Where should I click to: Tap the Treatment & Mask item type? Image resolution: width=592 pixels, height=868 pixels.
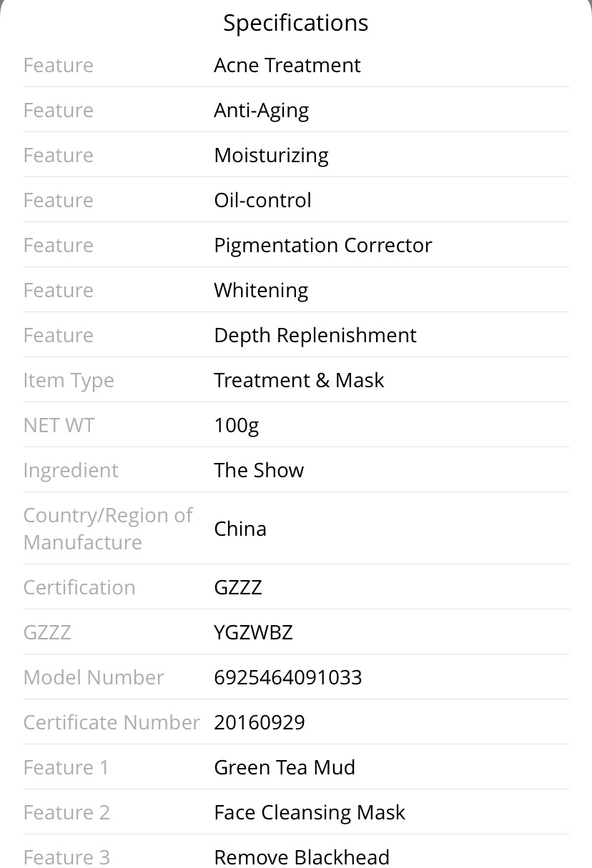click(x=299, y=380)
